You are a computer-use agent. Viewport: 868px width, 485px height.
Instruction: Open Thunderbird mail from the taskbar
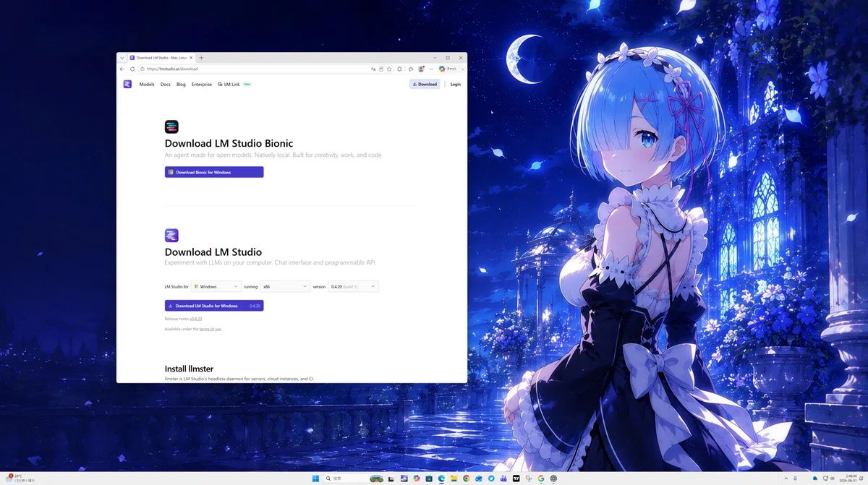point(479,478)
